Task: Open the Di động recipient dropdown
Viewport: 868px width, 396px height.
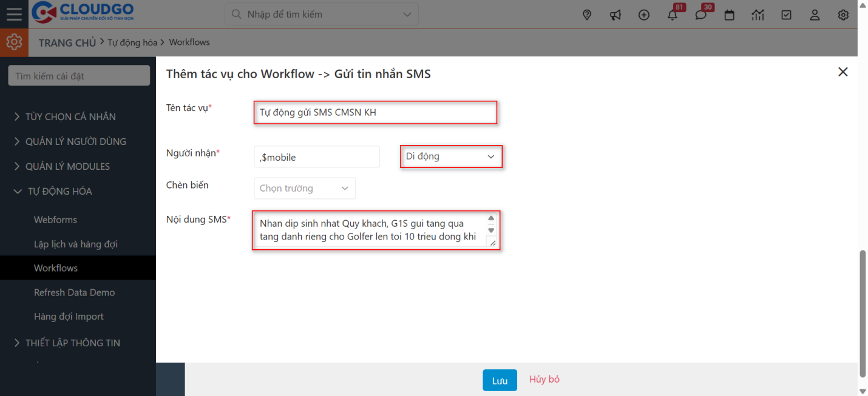Action: click(451, 156)
